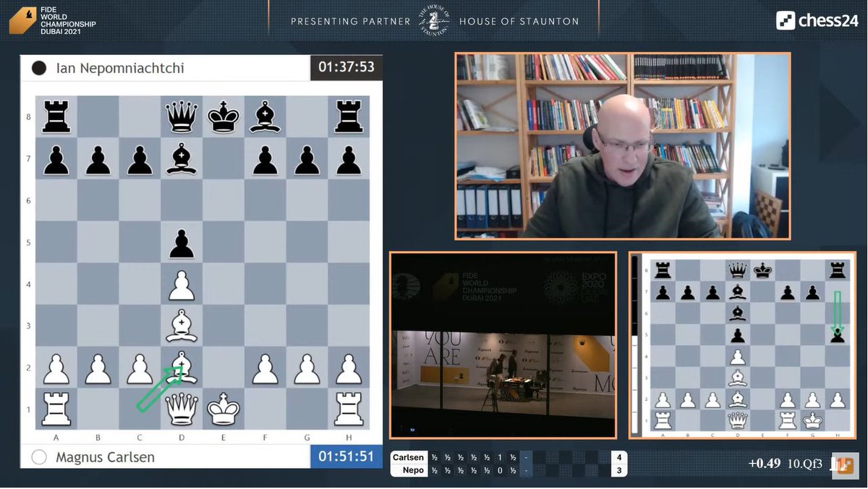Click the FIDE World Championship Dubai 2021 logo

pos(52,21)
